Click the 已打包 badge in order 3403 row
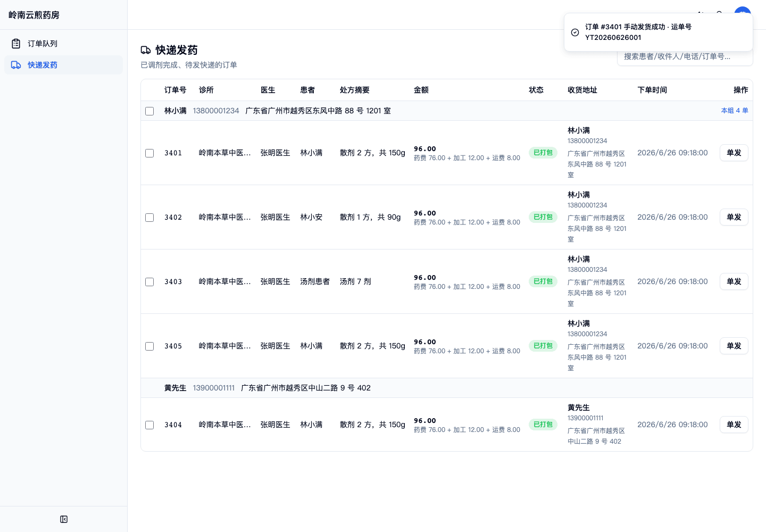Viewport: 766px width, 532px height. (543, 281)
